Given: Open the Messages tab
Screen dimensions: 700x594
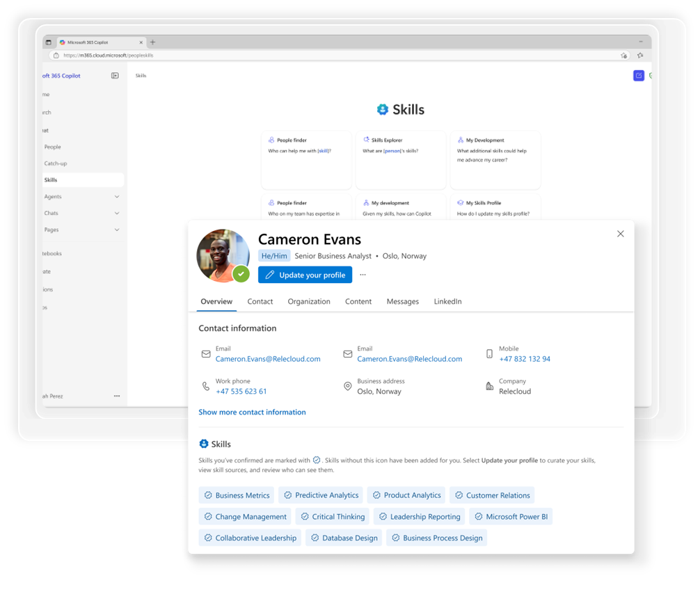Looking at the screenshot, I should click(403, 302).
